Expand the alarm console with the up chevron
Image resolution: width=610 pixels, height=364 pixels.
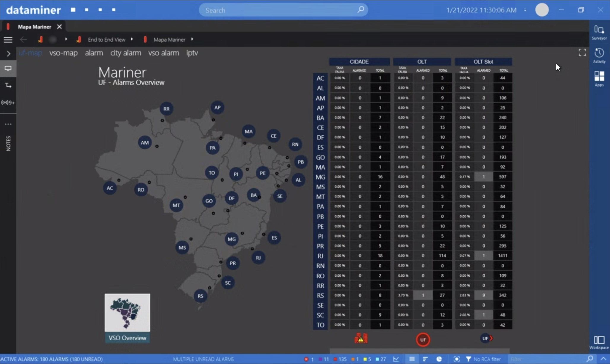[603, 359]
